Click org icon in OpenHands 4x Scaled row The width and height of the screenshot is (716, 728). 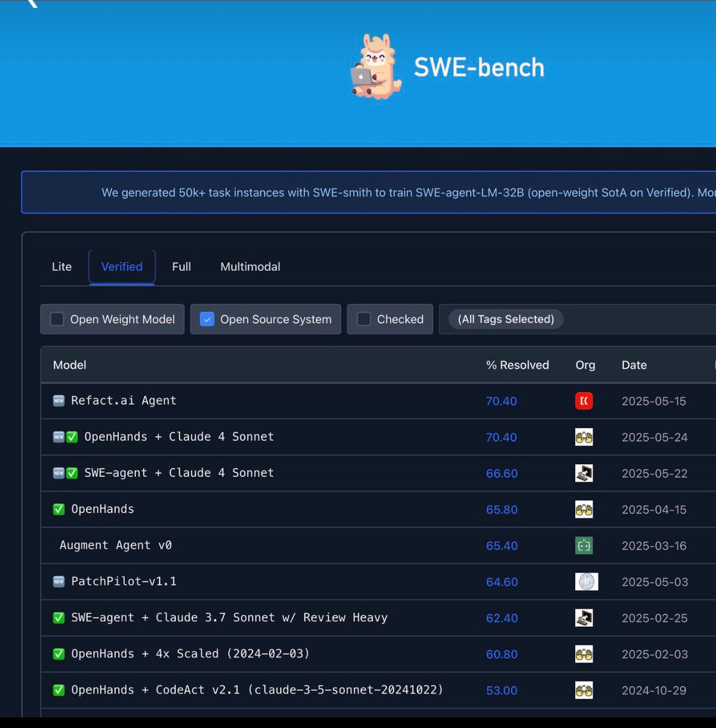(x=584, y=654)
